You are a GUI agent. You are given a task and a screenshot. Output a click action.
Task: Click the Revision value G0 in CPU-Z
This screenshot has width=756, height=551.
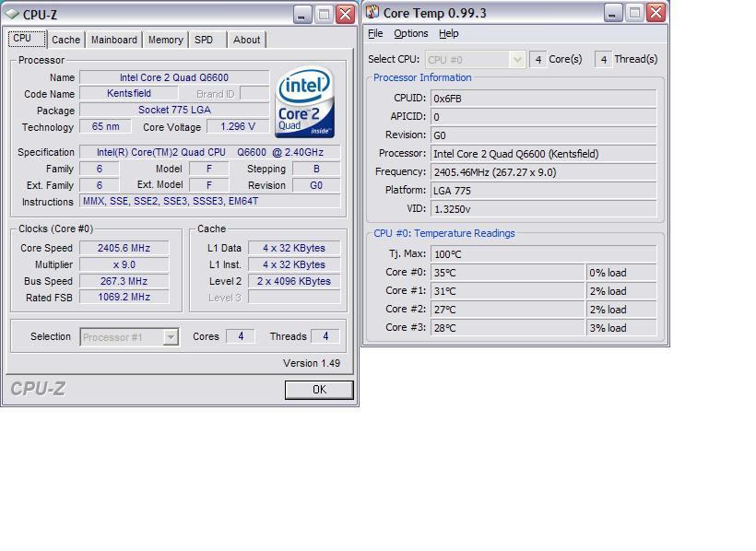316,185
